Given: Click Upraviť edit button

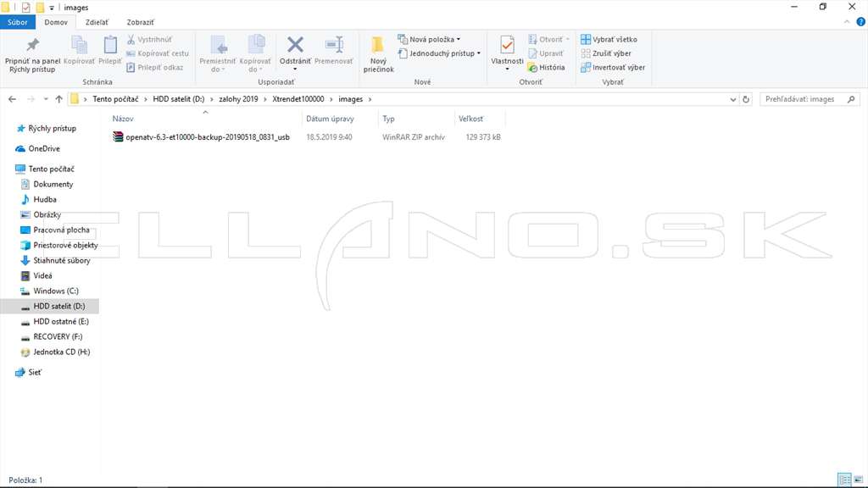Looking at the screenshot, I should click(546, 53).
